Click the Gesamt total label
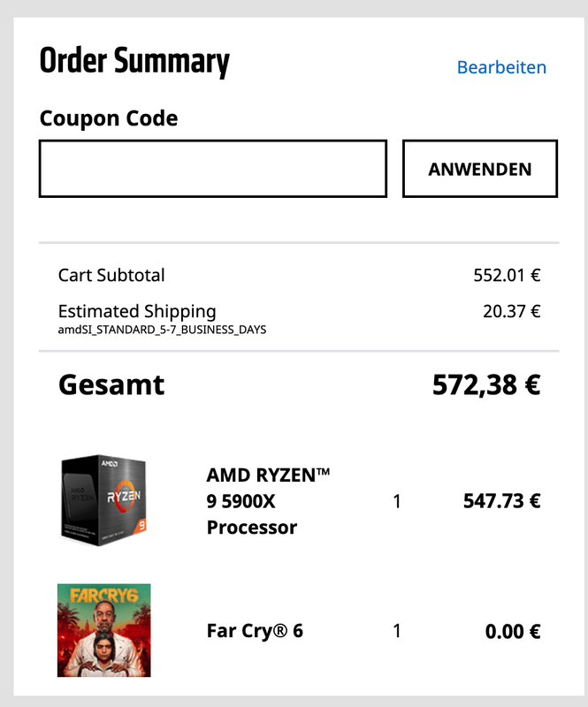The image size is (588, 707). click(x=111, y=385)
